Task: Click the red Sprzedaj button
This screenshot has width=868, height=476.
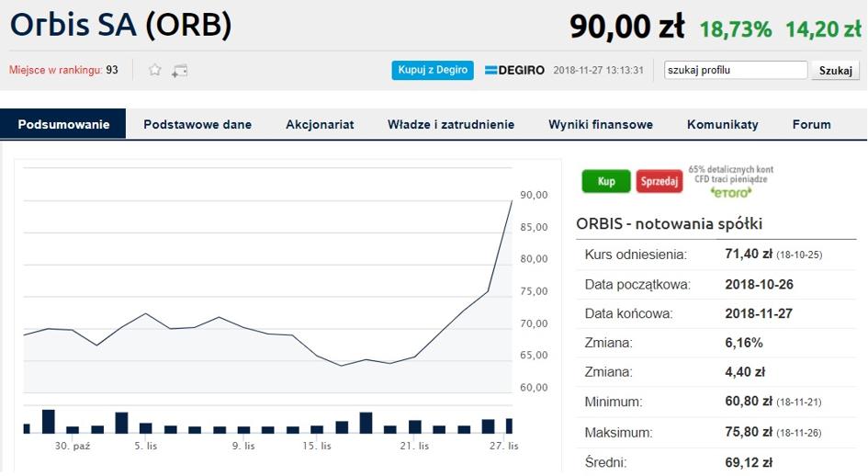Action: click(x=659, y=181)
